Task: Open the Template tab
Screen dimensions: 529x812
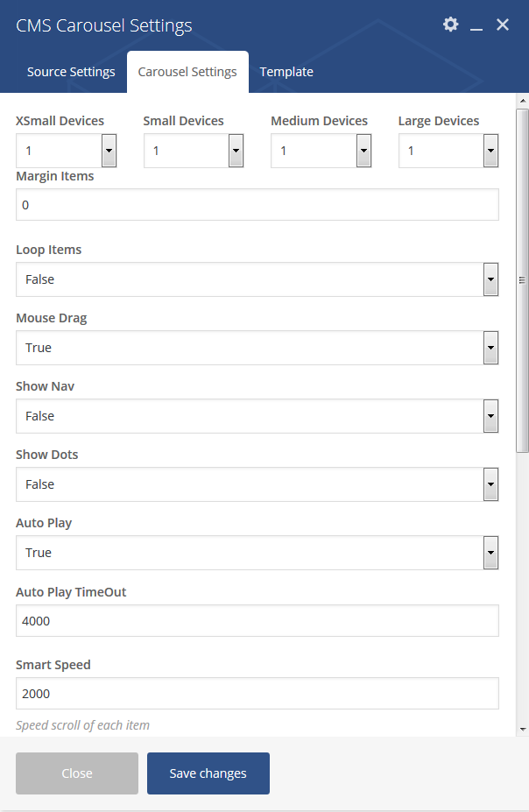Action: 286,72
